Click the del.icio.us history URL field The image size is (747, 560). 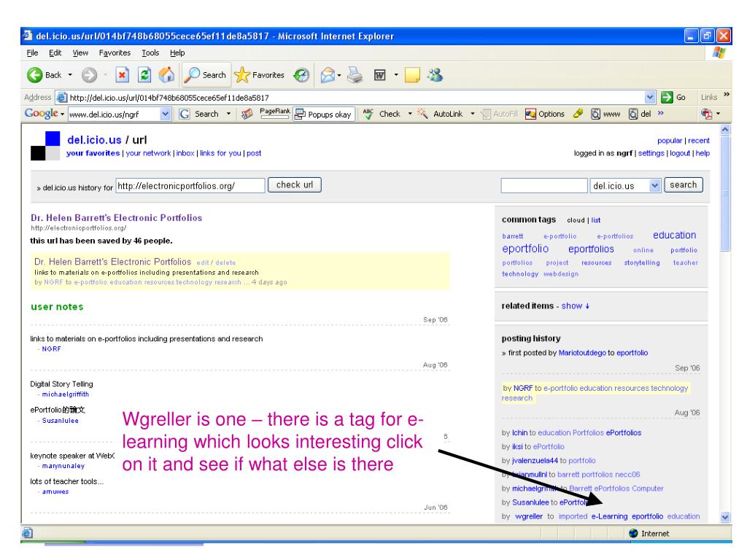190,186
